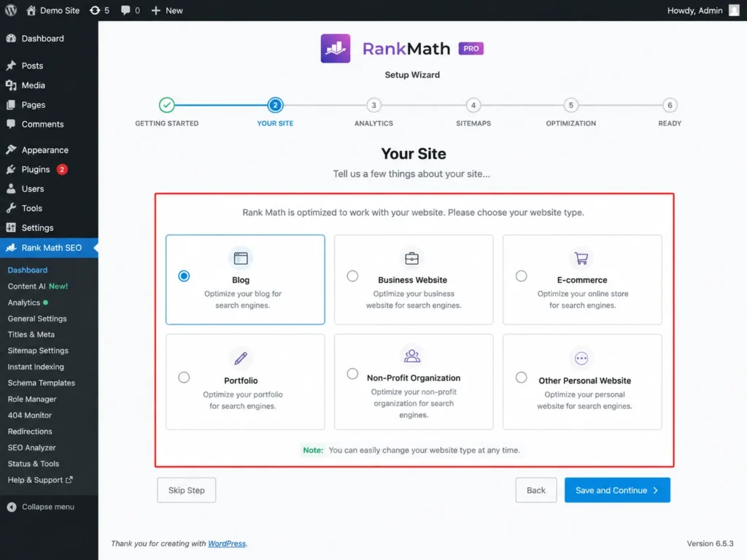Click the E-commerce cart icon
The image size is (747, 560).
[x=581, y=258]
